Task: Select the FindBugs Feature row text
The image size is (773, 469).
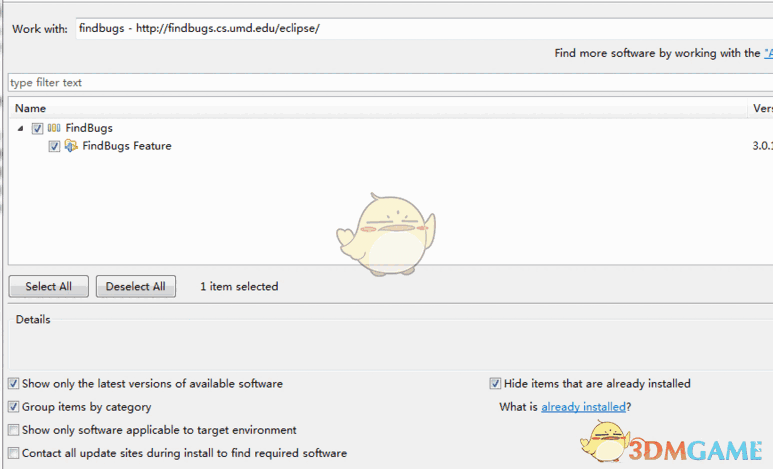Action: [127, 146]
